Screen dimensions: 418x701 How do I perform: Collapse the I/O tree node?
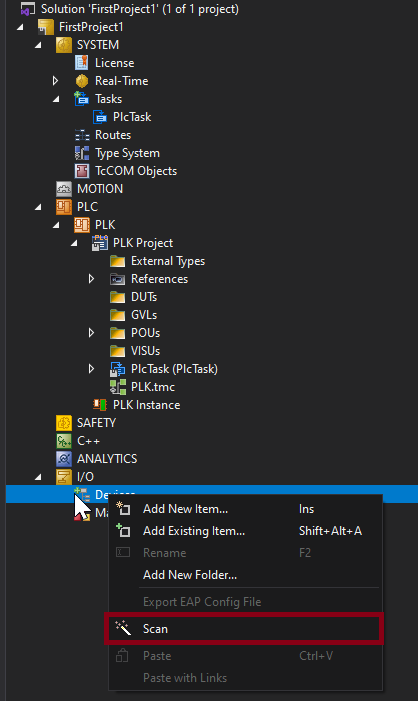[38, 477]
